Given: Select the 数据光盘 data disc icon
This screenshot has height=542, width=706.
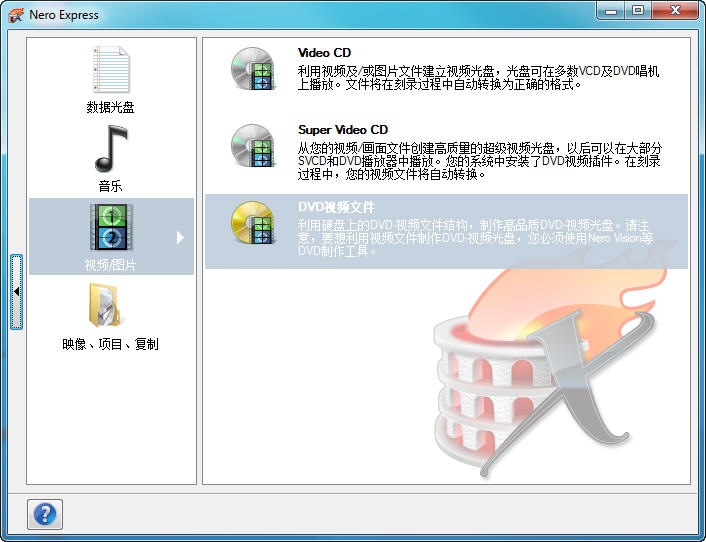Looking at the screenshot, I should click(x=111, y=69).
